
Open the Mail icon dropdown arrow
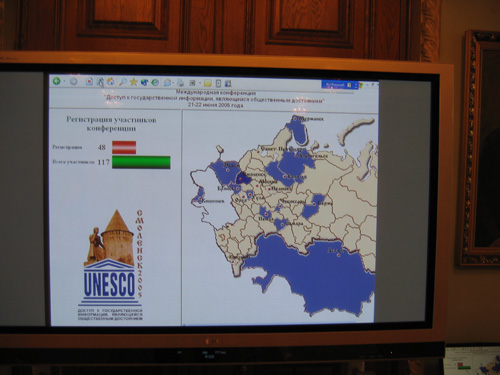(174, 83)
